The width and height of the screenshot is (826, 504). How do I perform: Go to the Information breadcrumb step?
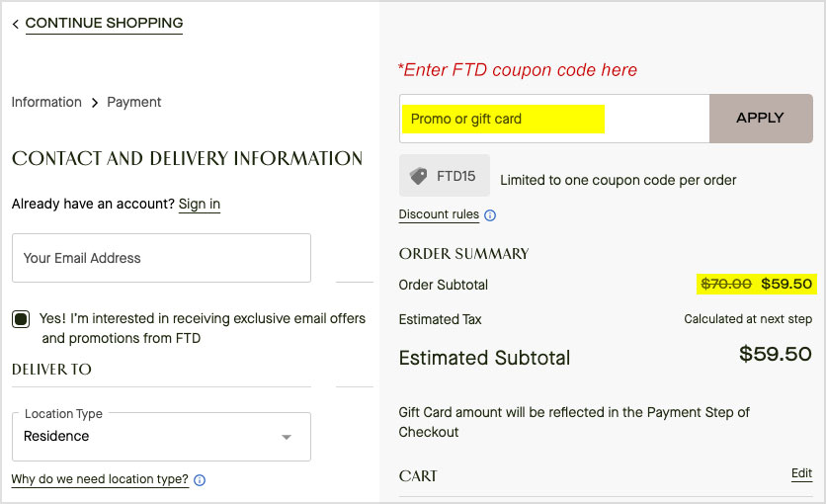point(46,102)
